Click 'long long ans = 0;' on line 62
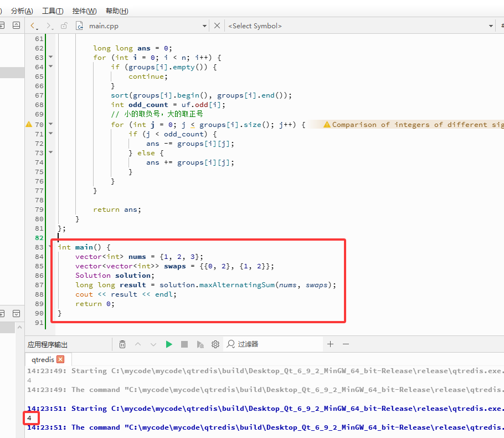The image size is (504, 438). point(133,48)
